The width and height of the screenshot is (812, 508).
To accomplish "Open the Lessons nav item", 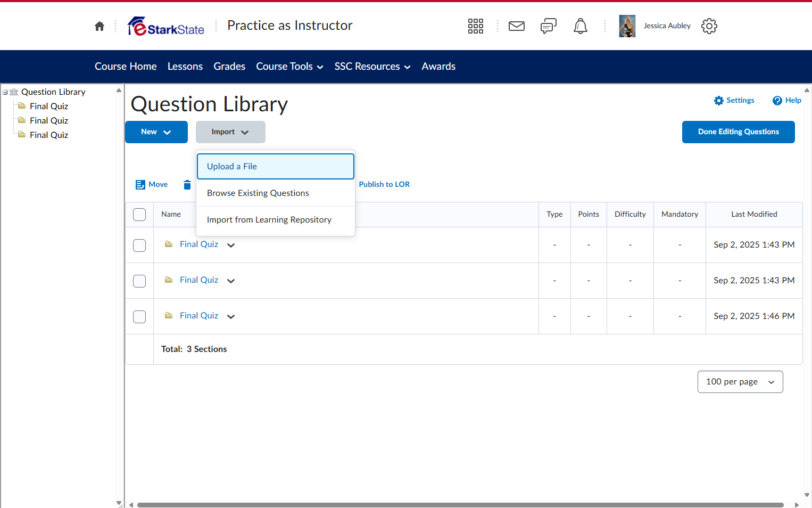I will click(x=185, y=67).
